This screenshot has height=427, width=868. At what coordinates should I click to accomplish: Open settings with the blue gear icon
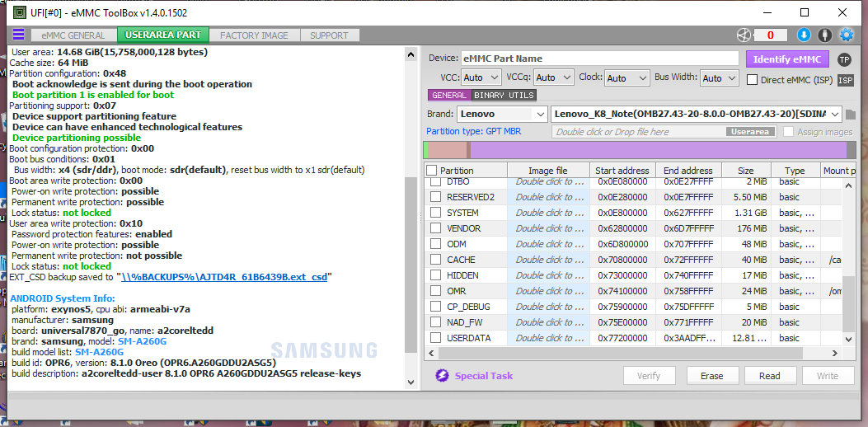pyautogui.click(x=847, y=35)
